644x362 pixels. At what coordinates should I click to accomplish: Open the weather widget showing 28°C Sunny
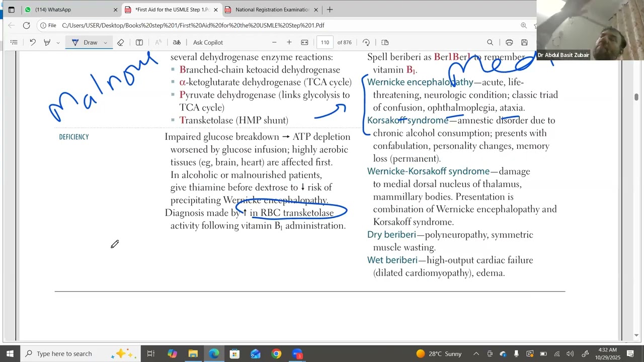(439, 353)
